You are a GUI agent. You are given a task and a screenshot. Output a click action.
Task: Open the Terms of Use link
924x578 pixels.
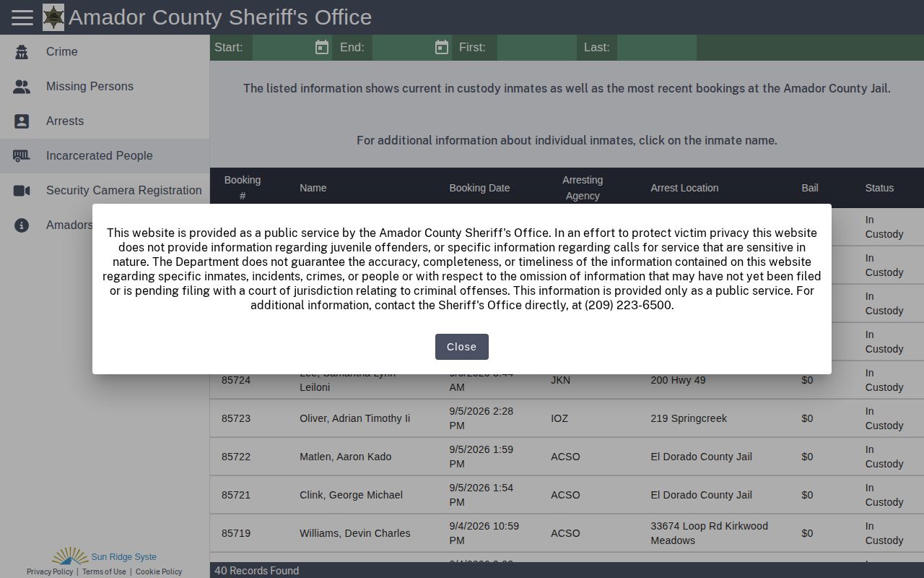(x=104, y=571)
